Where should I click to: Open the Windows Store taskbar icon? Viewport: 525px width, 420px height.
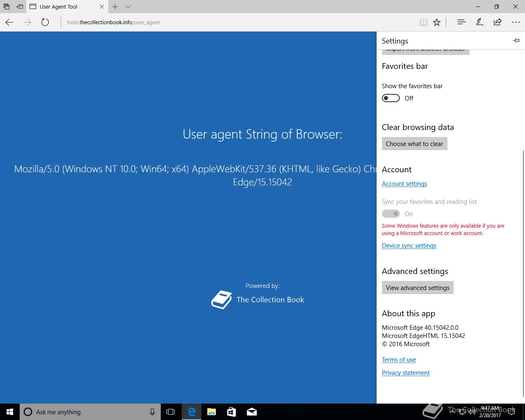click(232, 412)
